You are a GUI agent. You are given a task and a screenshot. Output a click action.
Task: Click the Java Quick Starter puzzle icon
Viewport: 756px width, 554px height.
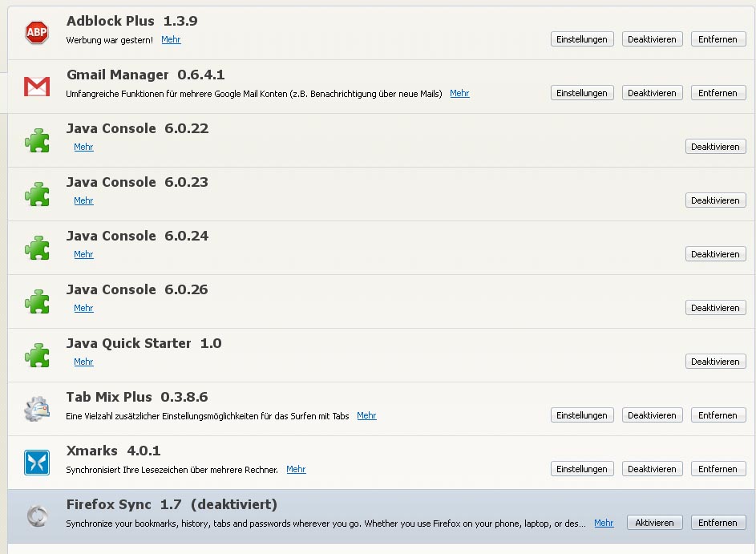tap(37, 355)
